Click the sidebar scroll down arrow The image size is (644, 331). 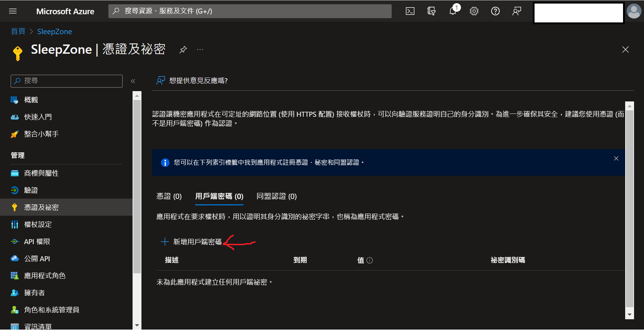click(137, 325)
